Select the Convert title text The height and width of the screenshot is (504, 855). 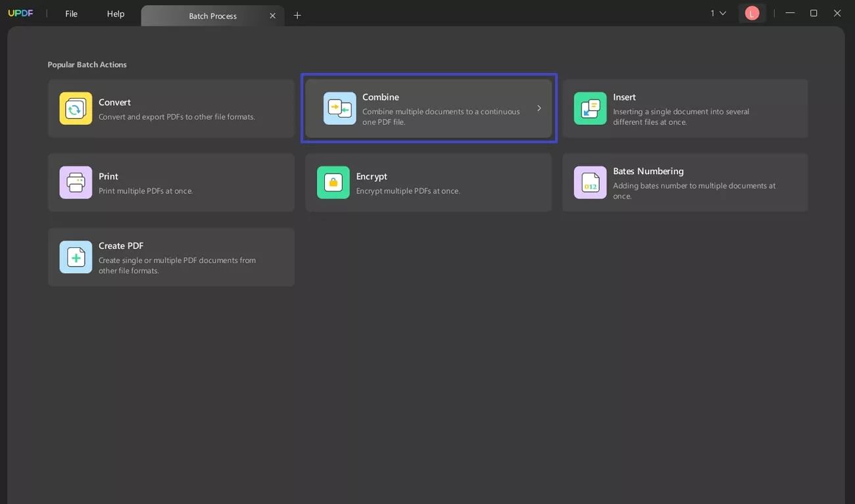114,103
